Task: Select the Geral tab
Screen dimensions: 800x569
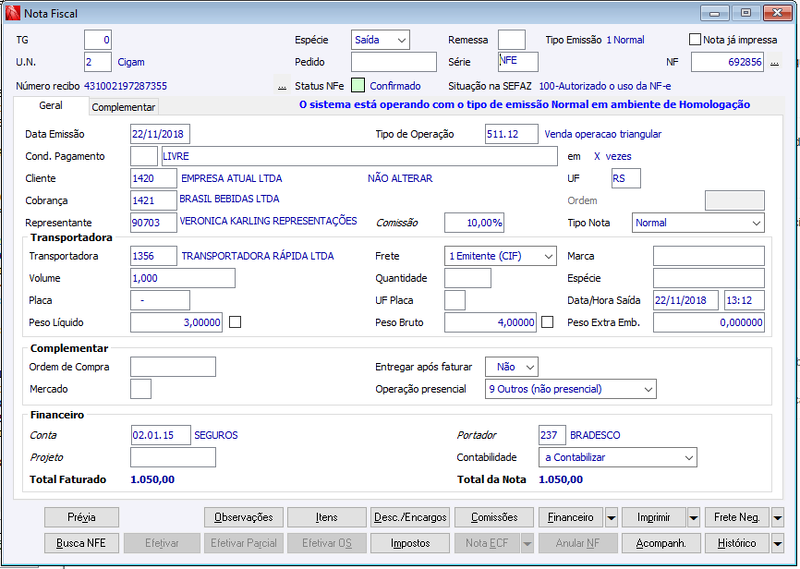Action: 51,106
